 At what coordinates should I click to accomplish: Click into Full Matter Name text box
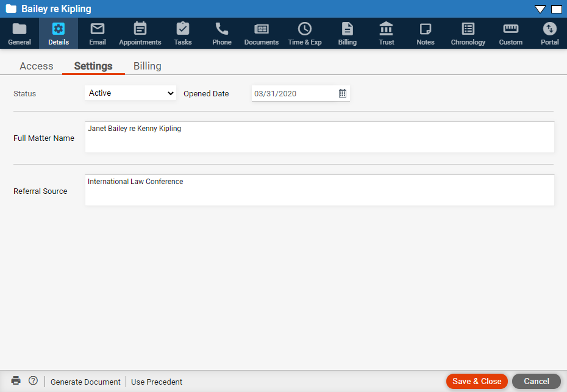pyautogui.click(x=319, y=137)
